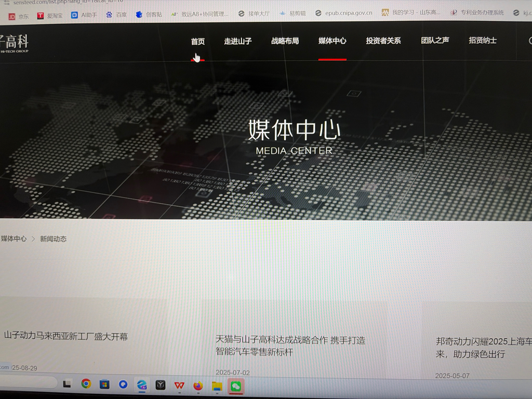Open WPS Office from taskbar
532x399 pixels.
pyautogui.click(x=179, y=385)
